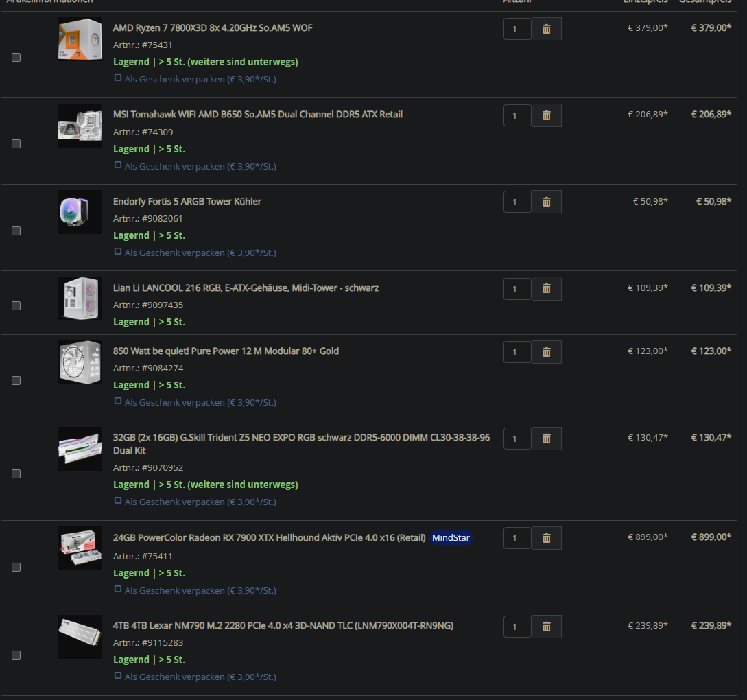Click the be quiet! power supply thumbnail

80,362
